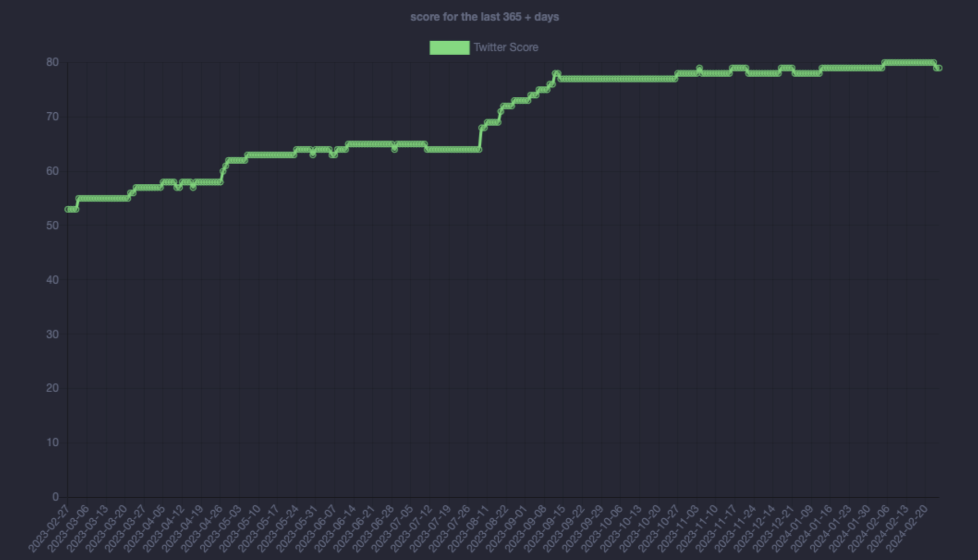Click the green Twitter Score legend swatch

pos(449,47)
